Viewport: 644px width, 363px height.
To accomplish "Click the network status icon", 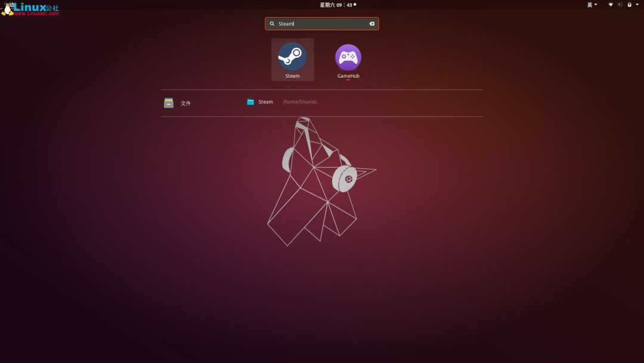I will coord(611,5).
